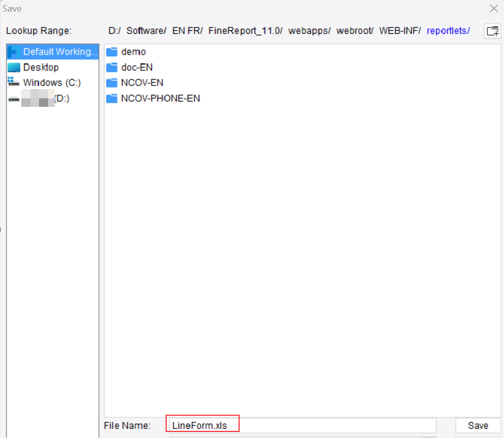Select the (D:) drive entry
504x438 pixels.
click(53, 98)
